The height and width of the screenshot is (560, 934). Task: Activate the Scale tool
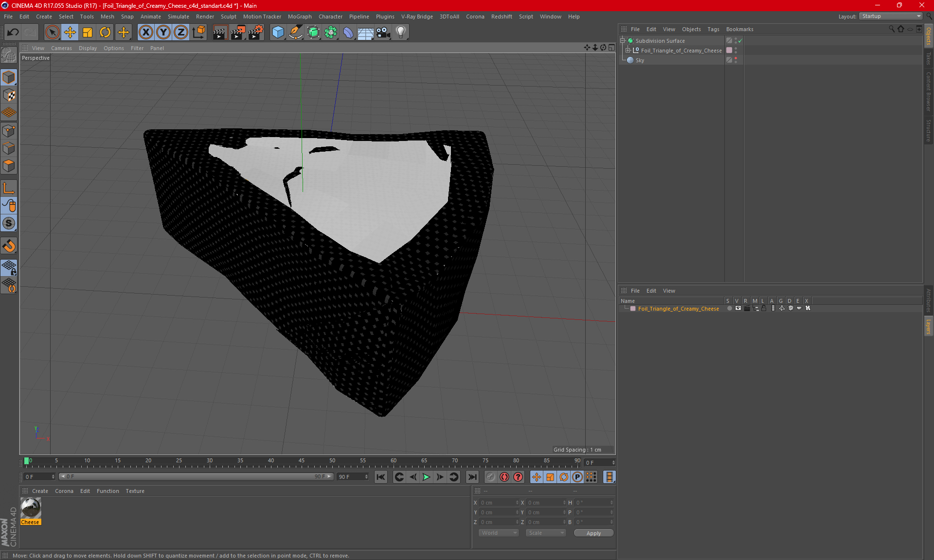88,32
